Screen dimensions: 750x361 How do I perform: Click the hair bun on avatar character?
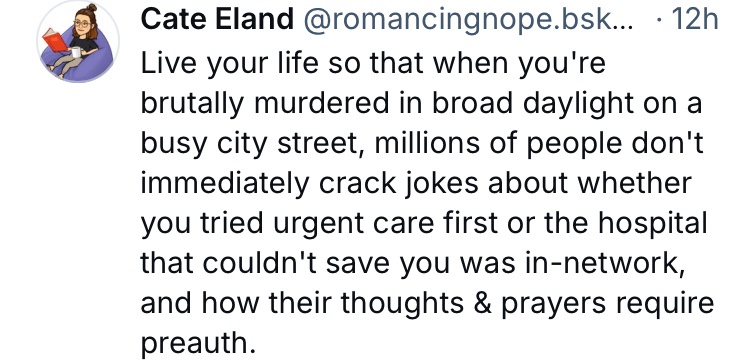click(91, 8)
